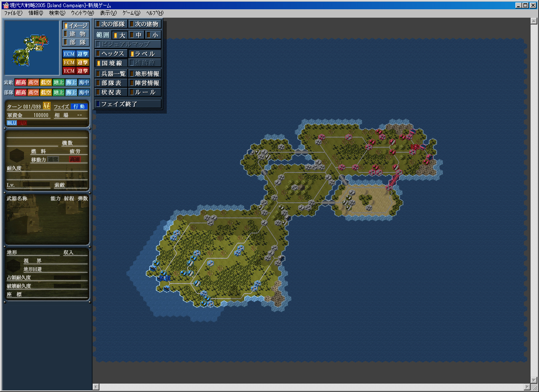Open the ヘルプ(H) menu
Viewport: 539px width, 392px height.
point(155,13)
